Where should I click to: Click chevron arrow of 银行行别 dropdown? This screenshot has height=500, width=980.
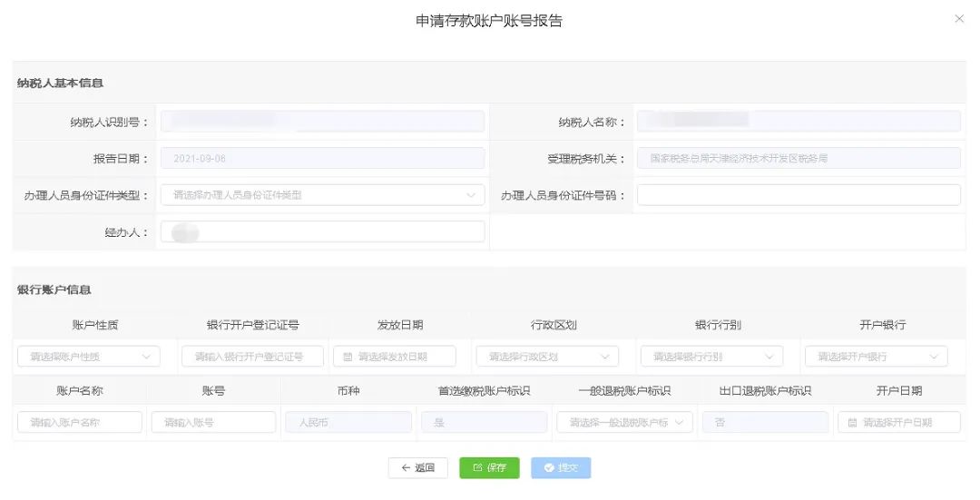pyautogui.click(x=769, y=357)
